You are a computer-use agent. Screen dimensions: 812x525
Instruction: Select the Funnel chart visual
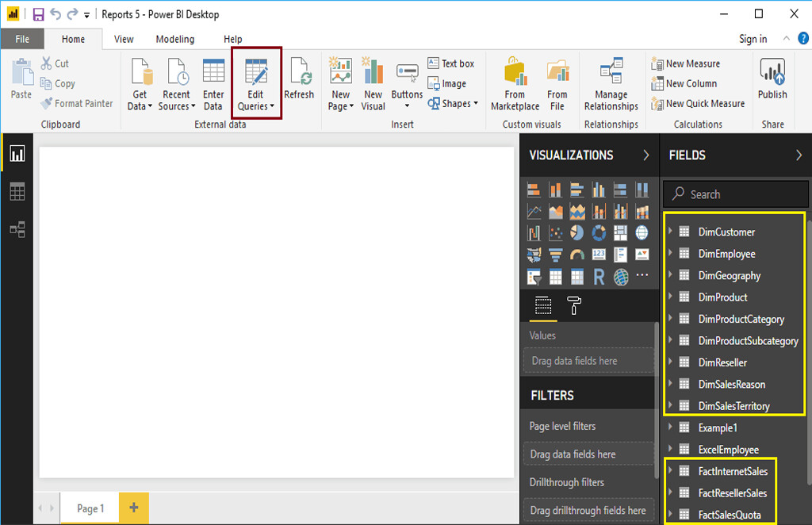click(x=555, y=255)
